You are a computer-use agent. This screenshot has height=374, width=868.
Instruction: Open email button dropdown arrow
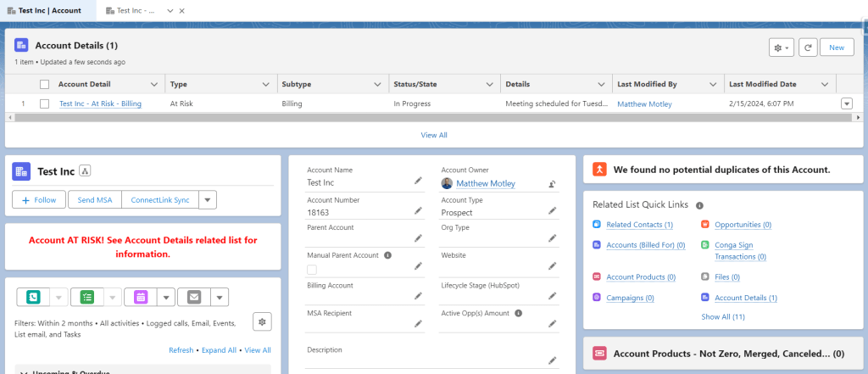click(220, 298)
